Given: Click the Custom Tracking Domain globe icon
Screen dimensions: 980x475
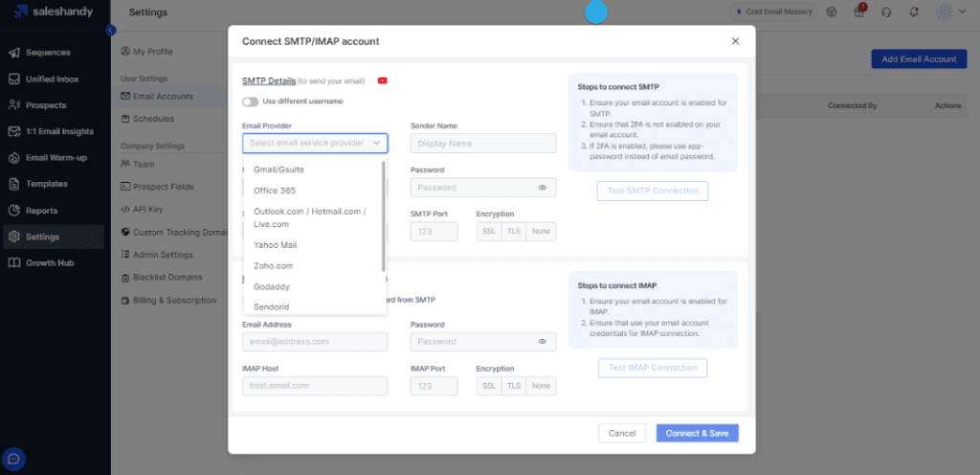Looking at the screenshot, I should click(x=125, y=232).
